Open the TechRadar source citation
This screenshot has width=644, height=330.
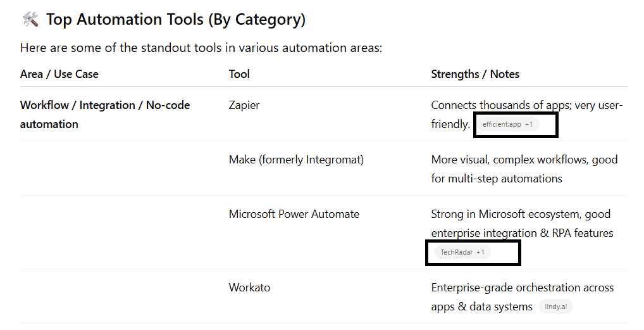457,253
